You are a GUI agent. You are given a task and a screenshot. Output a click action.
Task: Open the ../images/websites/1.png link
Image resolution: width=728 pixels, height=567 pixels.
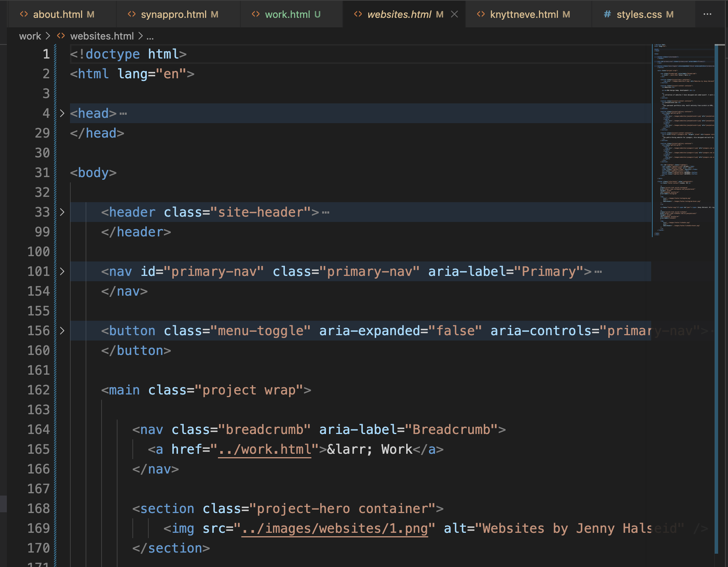click(x=334, y=529)
